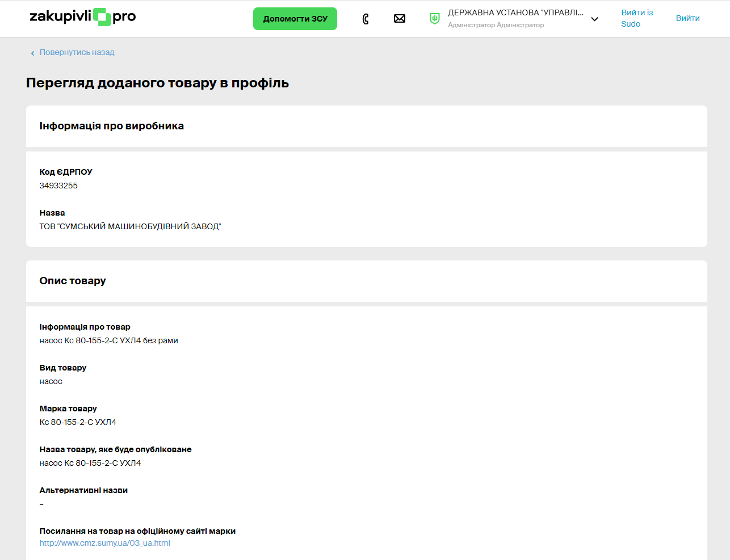This screenshot has width=730, height=560.
Task: Click the manufacturer name СУМСЬКИЙ МАШИНОБУДІВНИЙ ЗАВОД
Action: click(x=130, y=226)
